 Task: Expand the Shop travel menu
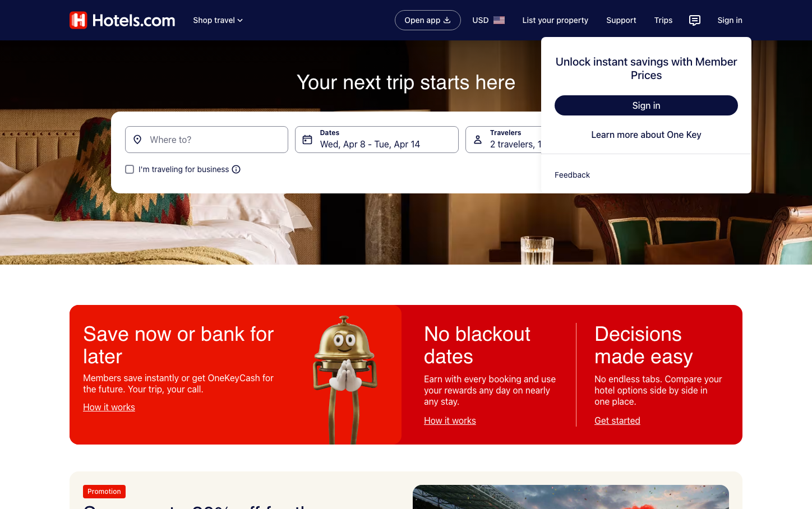tap(218, 20)
